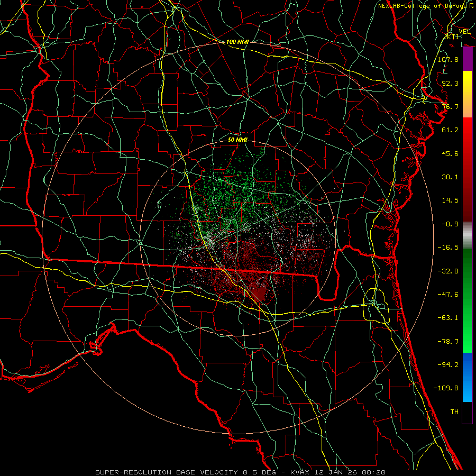Click the TH legend label
Image resolution: width=476 pixels, height=476 pixels.
pyautogui.click(x=454, y=411)
